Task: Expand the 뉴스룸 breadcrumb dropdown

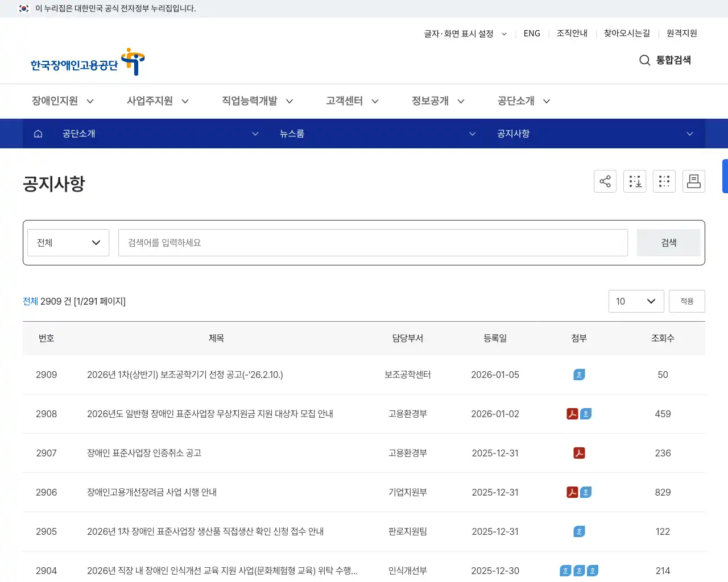Action: pos(472,134)
